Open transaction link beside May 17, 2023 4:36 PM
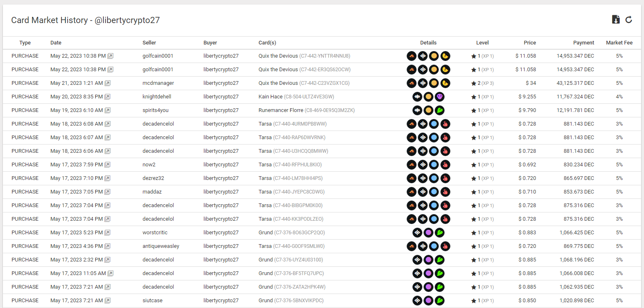Image resolution: width=644 pixels, height=308 pixels. [x=108, y=246]
